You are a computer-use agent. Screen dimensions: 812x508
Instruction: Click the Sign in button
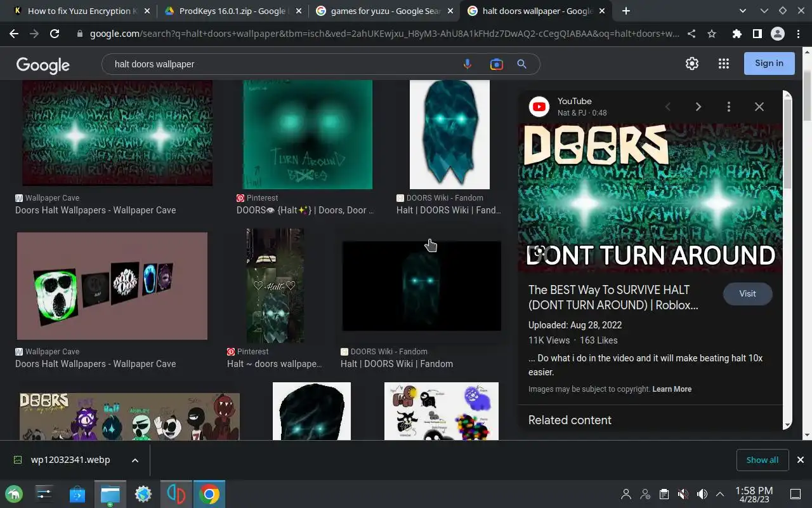click(x=769, y=63)
